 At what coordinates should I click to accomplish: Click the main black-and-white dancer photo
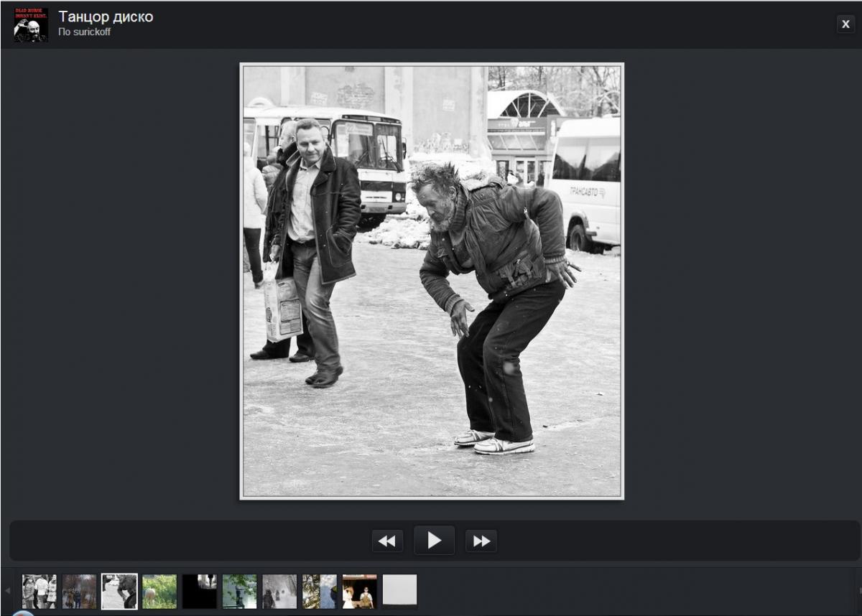(x=432, y=281)
